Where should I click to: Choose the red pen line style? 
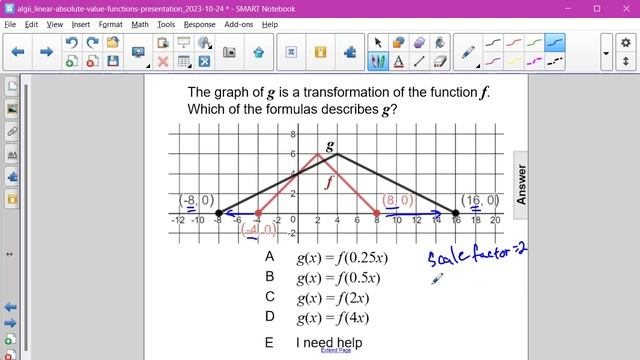pyautogui.click(x=513, y=42)
